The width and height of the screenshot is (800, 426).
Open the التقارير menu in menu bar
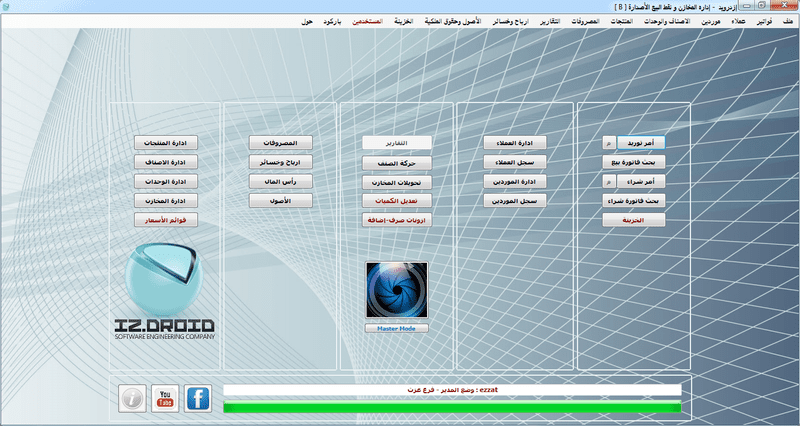coord(550,21)
